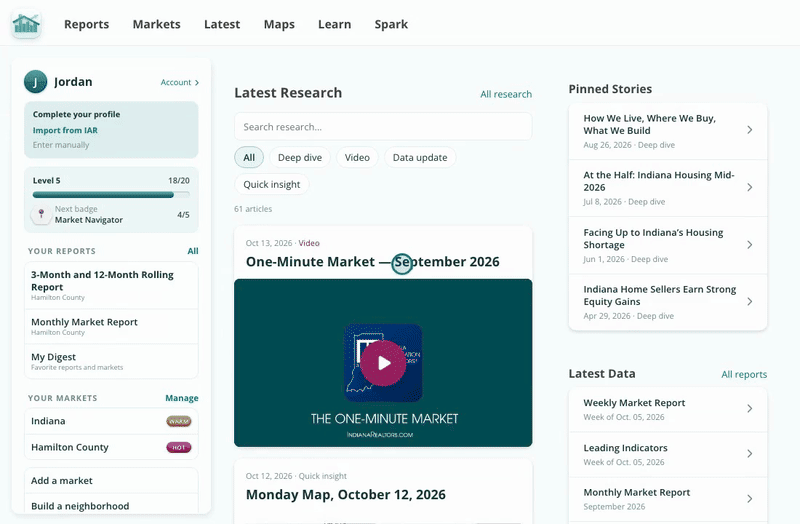Open the All research link
This screenshot has width=800, height=524.
coord(506,94)
